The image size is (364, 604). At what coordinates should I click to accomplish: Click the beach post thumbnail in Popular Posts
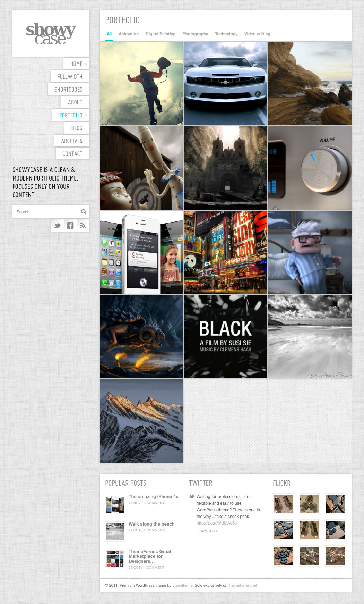[x=115, y=531]
